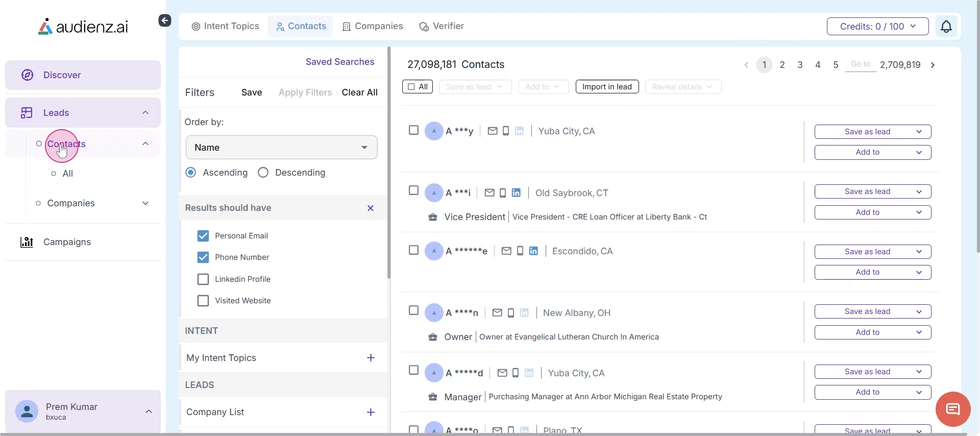
Task: Click phone icon for New Albany contact
Action: coord(511,313)
